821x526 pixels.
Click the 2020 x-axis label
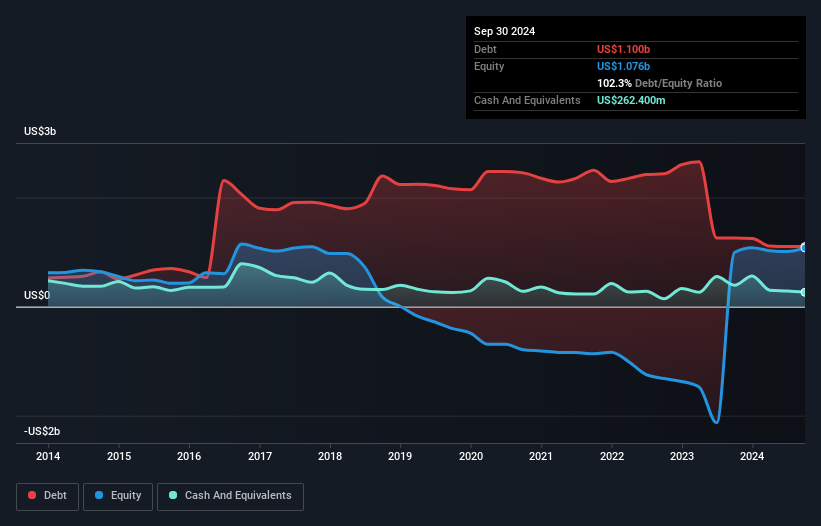[471, 456]
